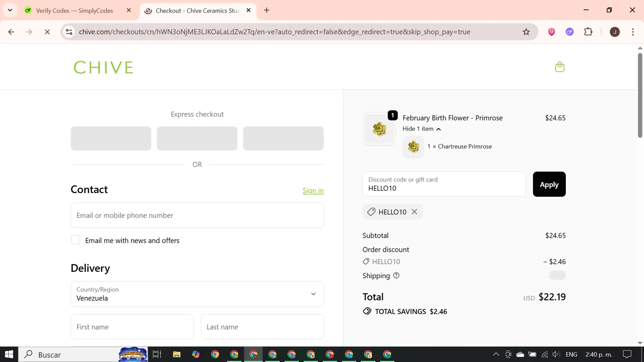Image resolution: width=644 pixels, height=362 pixels.
Task: Open the Copilot taskbar icon
Action: tap(196, 354)
